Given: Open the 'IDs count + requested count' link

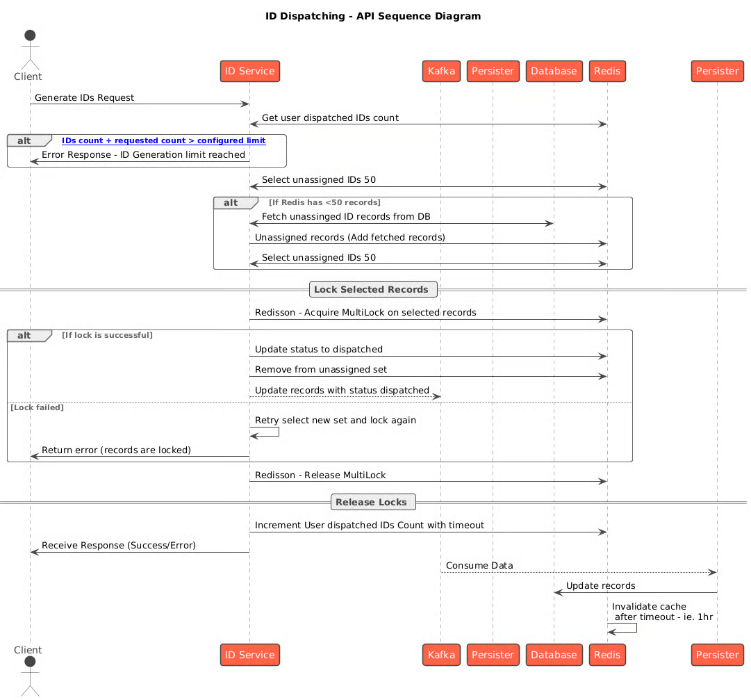Looking at the screenshot, I should click(x=163, y=140).
